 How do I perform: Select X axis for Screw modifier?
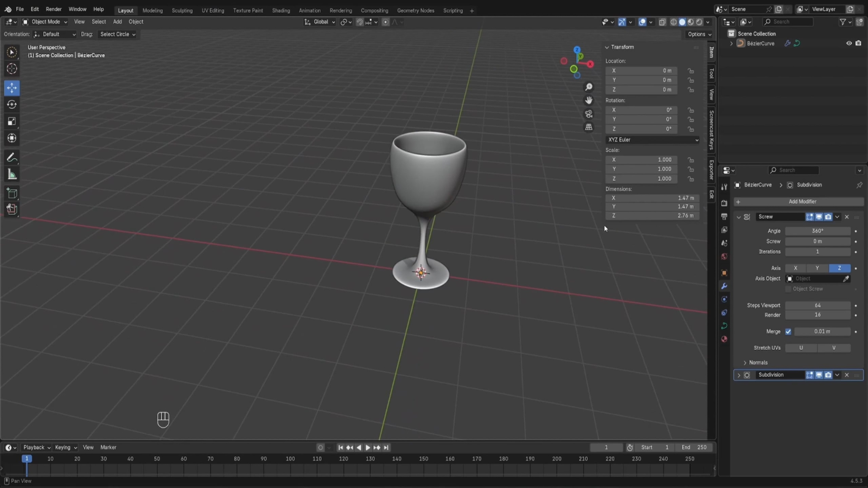click(x=796, y=268)
